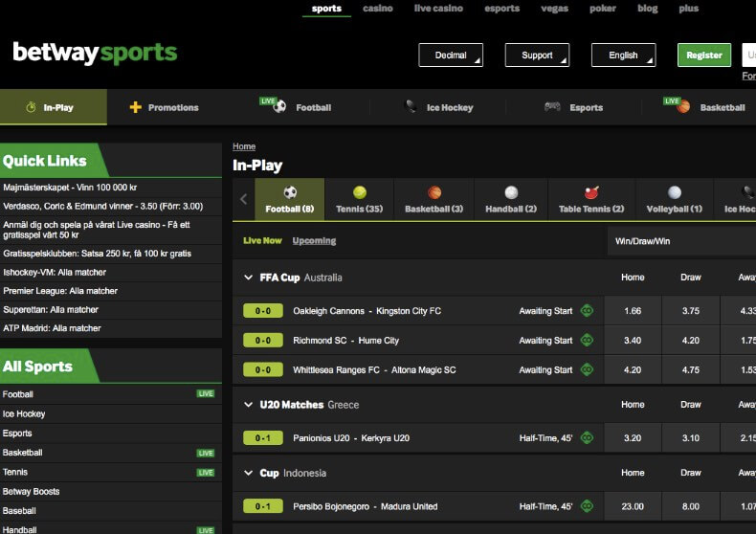Click live tracker icon for Persibo Bojonegoro match
The image size is (756, 534).
(587, 506)
